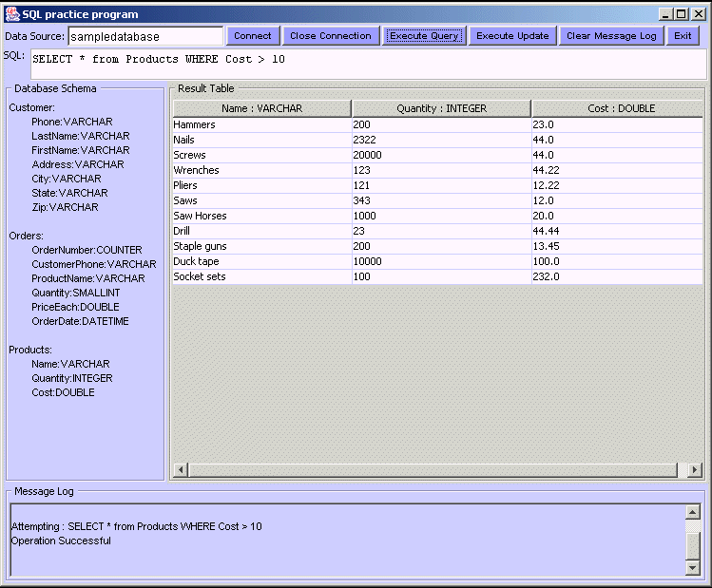Click result table left scroll arrow

[181, 470]
